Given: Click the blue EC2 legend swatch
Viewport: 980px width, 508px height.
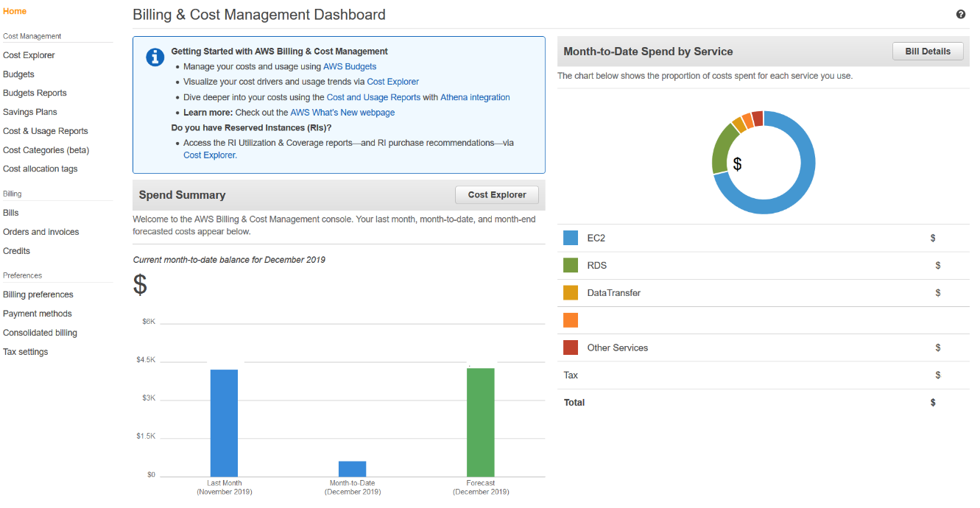Looking at the screenshot, I should 571,238.
